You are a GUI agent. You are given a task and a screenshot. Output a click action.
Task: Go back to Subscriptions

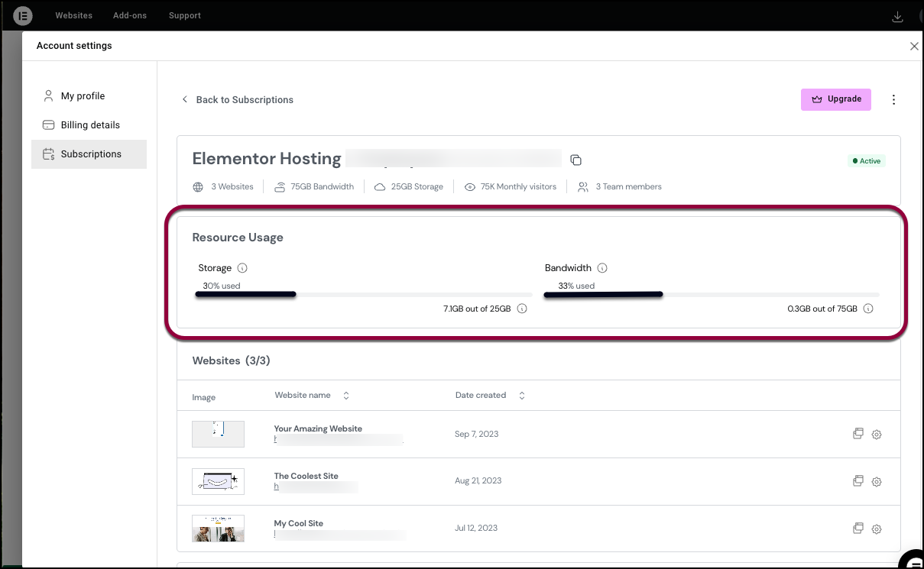pyautogui.click(x=238, y=100)
